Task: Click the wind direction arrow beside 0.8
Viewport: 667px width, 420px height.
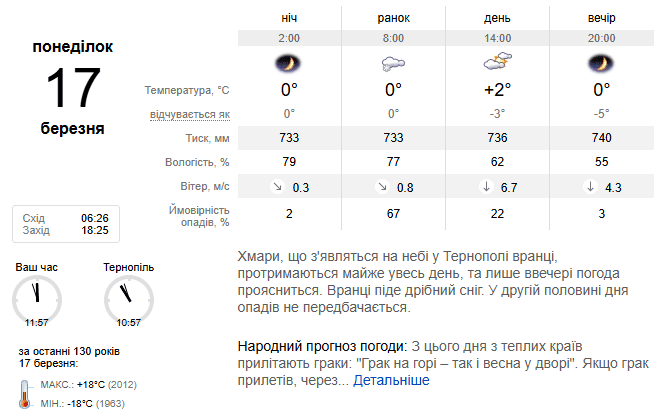Action: 382,186
